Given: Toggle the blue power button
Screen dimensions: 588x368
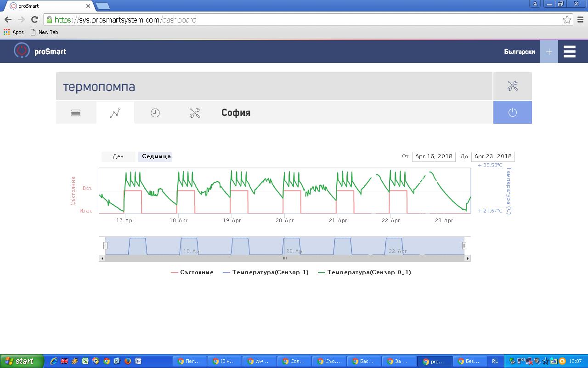Looking at the screenshot, I should [512, 113].
